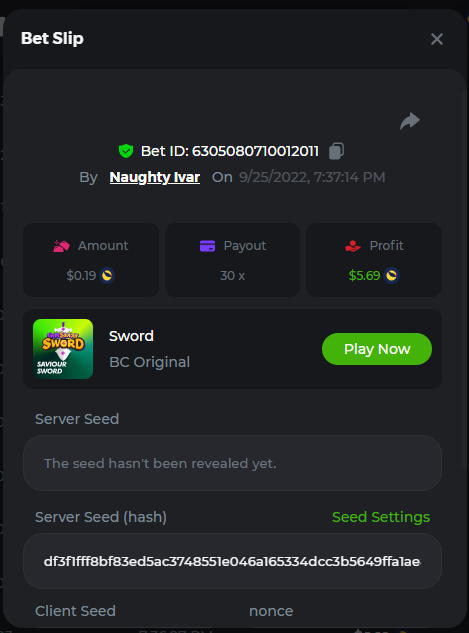Click the Profit hand icon
Image resolution: width=469 pixels, height=633 pixels.
353,246
